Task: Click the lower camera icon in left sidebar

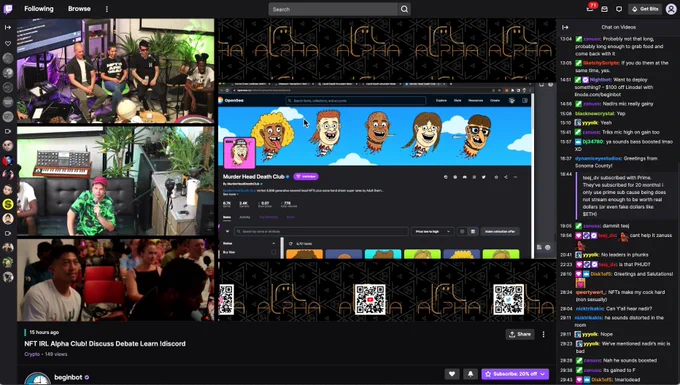Action: (8, 233)
